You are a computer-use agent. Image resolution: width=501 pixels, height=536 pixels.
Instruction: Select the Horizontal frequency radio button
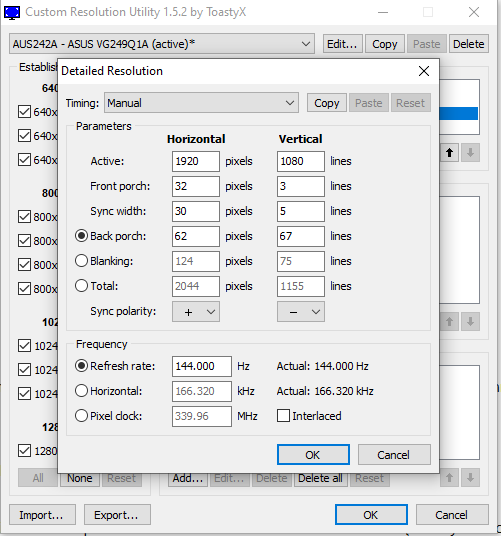pyautogui.click(x=81, y=391)
